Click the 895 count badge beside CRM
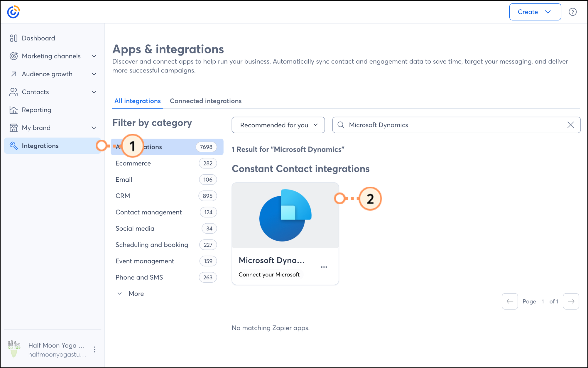Viewport: 588px width, 368px height. 207,196
